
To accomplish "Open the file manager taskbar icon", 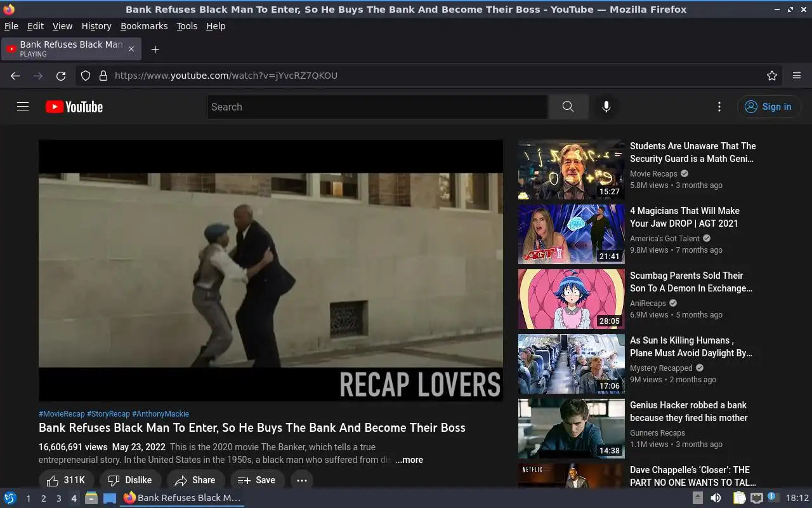I will [x=91, y=498].
